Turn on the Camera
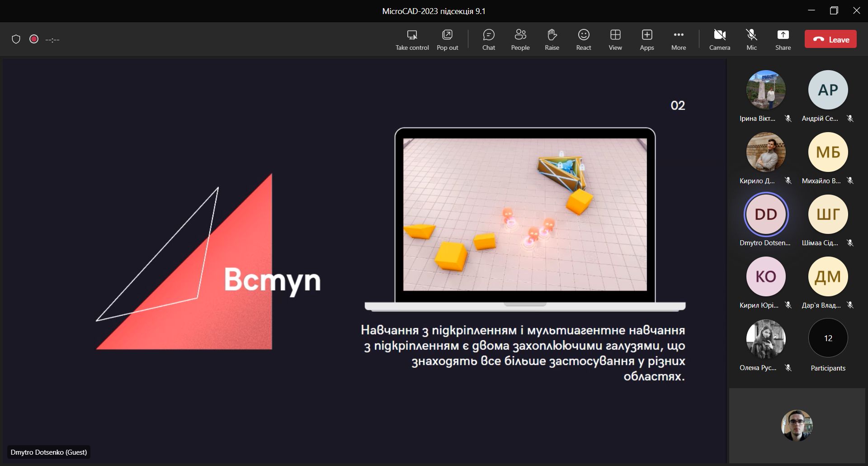Image resolution: width=868 pixels, height=466 pixels. coord(719,39)
